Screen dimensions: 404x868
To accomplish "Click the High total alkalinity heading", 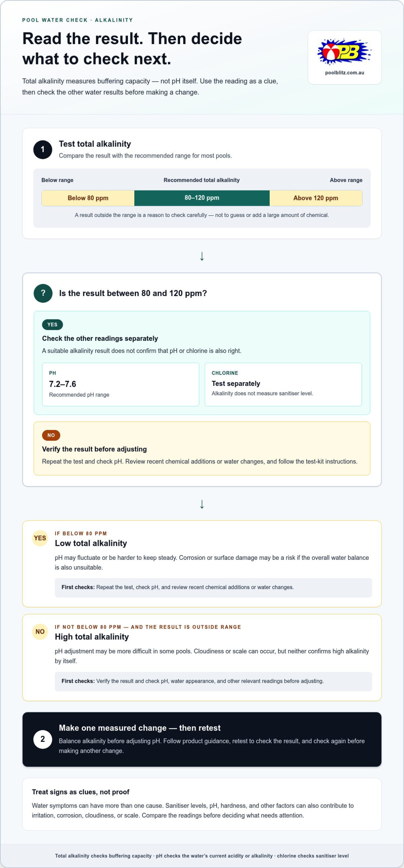I will (92, 637).
